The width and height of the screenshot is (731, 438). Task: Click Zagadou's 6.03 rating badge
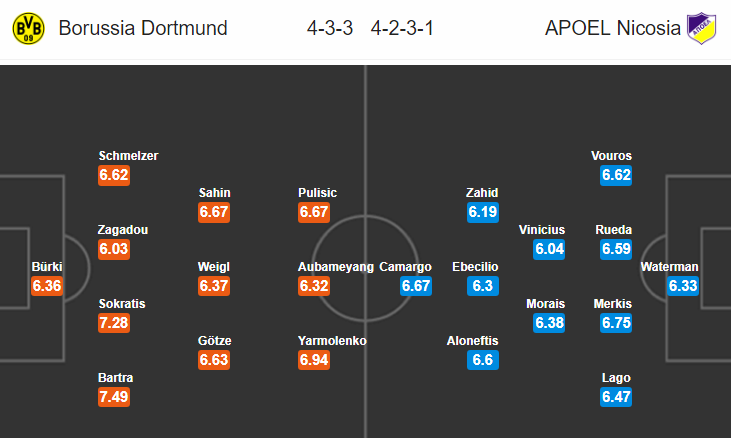tap(114, 248)
